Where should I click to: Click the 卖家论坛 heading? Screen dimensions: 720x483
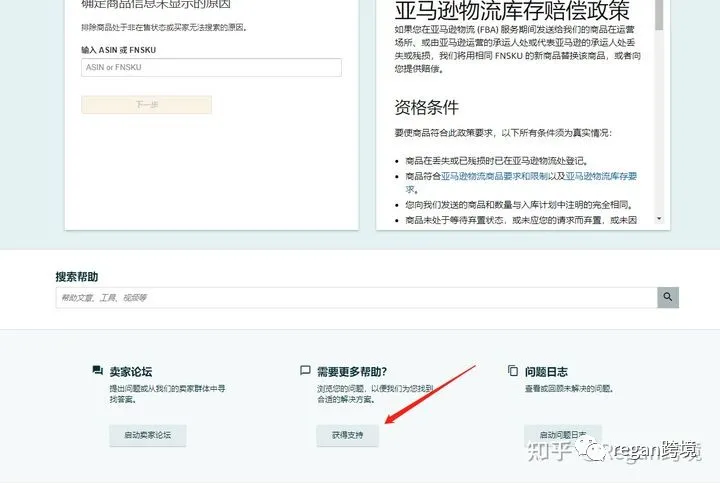(x=131, y=371)
